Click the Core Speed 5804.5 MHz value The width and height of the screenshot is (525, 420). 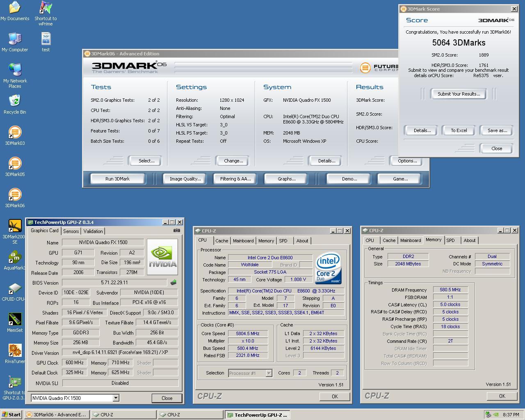pyautogui.click(x=248, y=333)
